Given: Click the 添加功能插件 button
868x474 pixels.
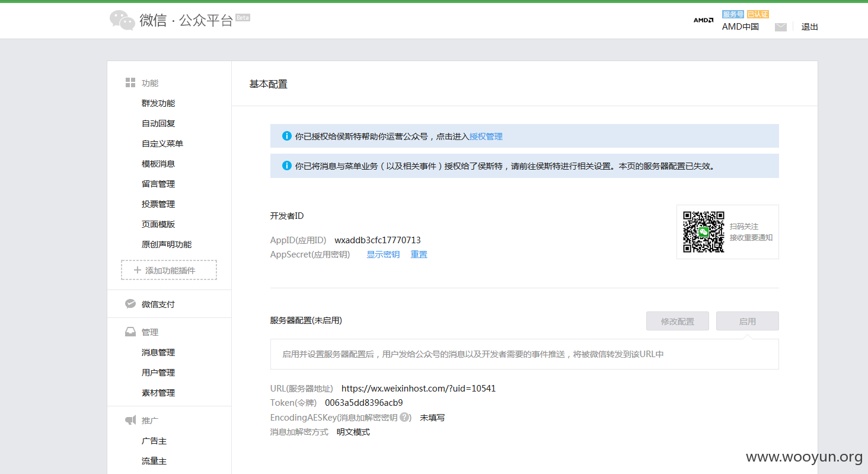Looking at the screenshot, I should point(169,270).
